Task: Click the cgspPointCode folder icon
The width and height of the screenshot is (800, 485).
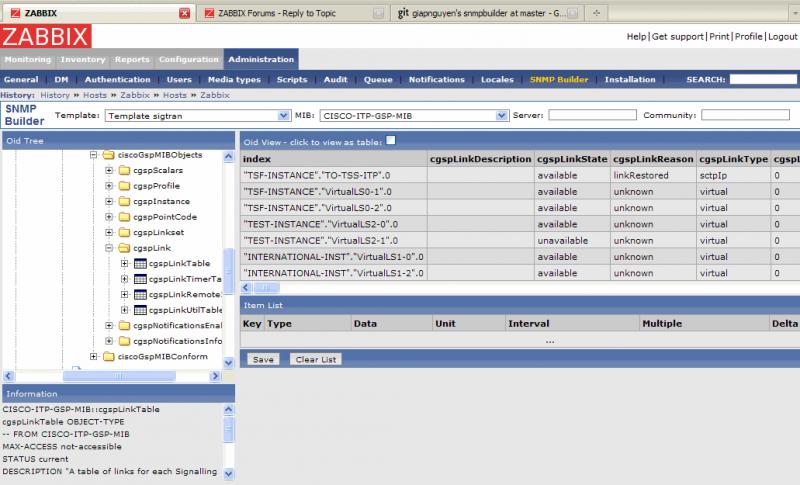Action: tap(124, 217)
